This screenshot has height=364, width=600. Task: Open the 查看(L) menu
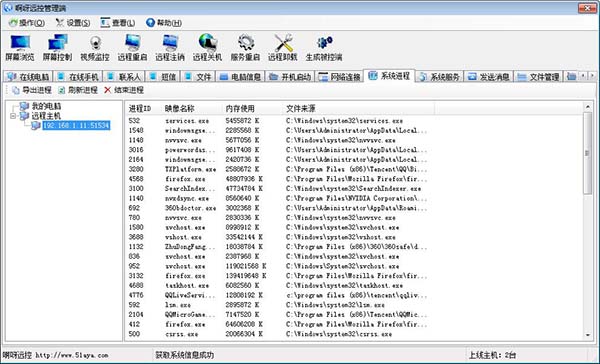(117, 23)
